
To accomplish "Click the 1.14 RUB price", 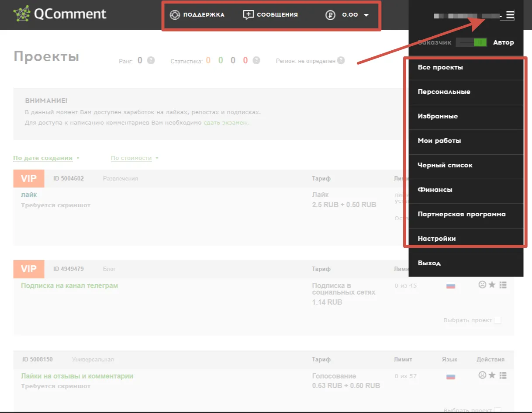I will pyautogui.click(x=327, y=302).
